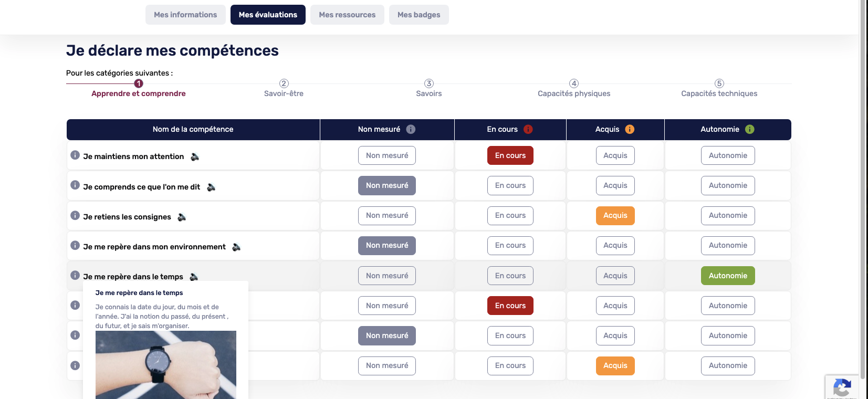Click the green info icon in 'Autonomie' header
Image resolution: width=868 pixels, height=399 pixels.
pos(749,129)
